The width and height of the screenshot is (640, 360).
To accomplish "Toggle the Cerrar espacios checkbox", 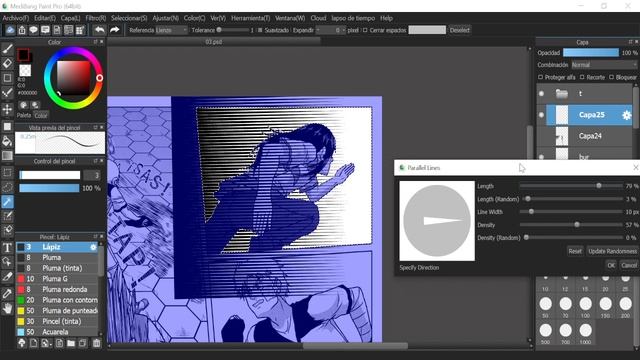I will coord(365,30).
